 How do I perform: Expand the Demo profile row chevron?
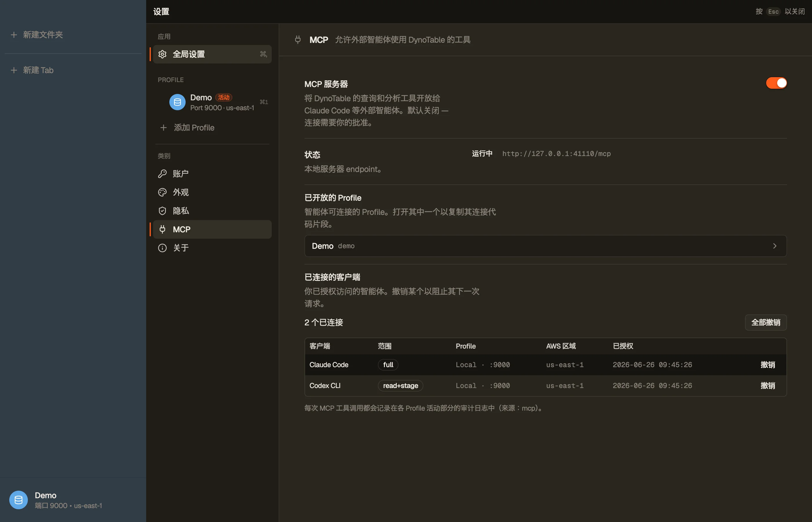pos(774,246)
